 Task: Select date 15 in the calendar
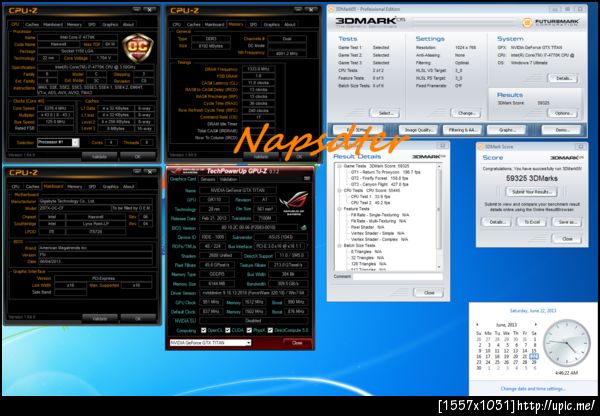pos(534,351)
